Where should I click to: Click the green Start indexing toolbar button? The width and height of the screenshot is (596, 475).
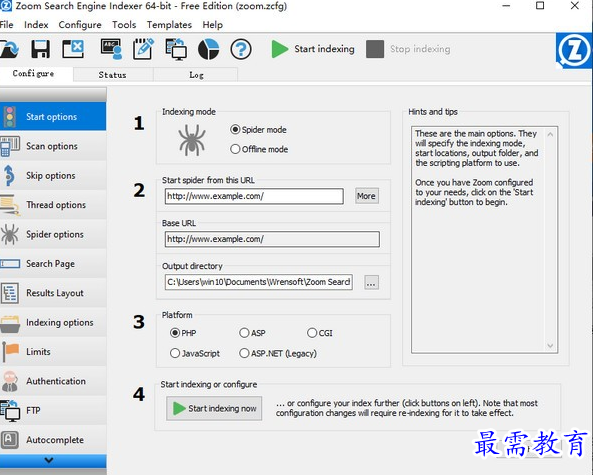point(313,49)
